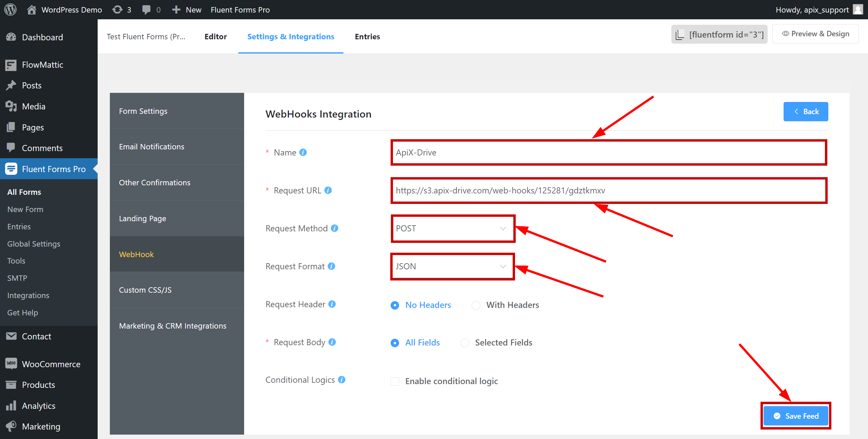Image resolution: width=868 pixels, height=439 pixels.
Task: Click the Media sidebar icon
Action: click(x=11, y=106)
